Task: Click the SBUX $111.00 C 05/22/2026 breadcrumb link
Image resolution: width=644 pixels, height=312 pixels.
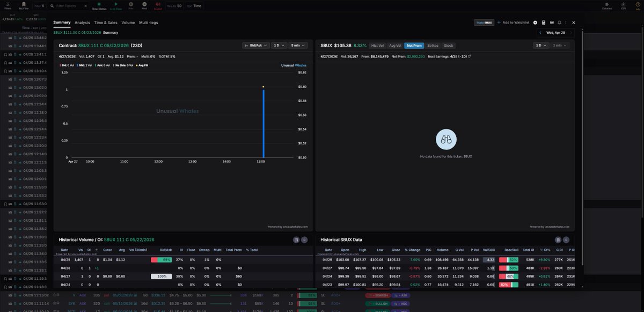Action: (x=77, y=32)
